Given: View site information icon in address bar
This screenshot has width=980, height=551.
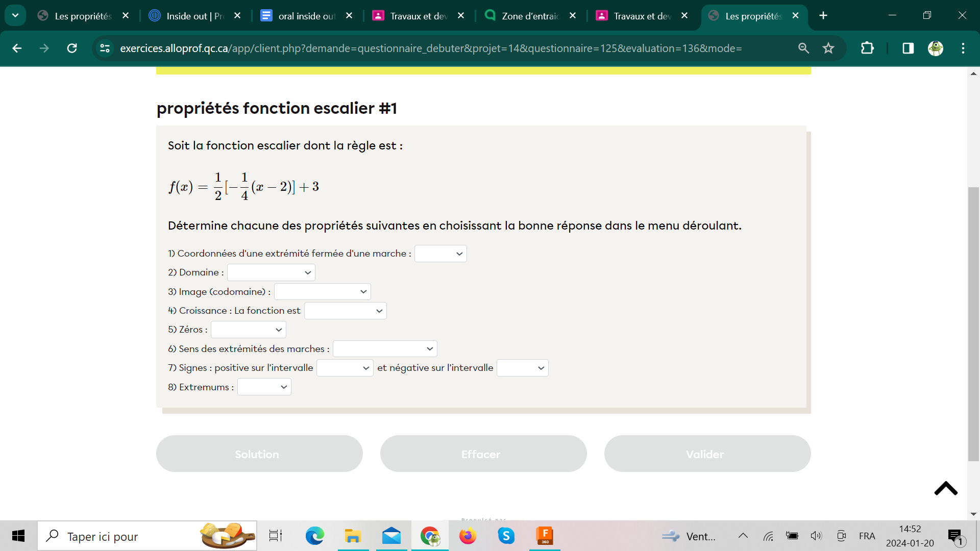Looking at the screenshot, I should 105,48.
